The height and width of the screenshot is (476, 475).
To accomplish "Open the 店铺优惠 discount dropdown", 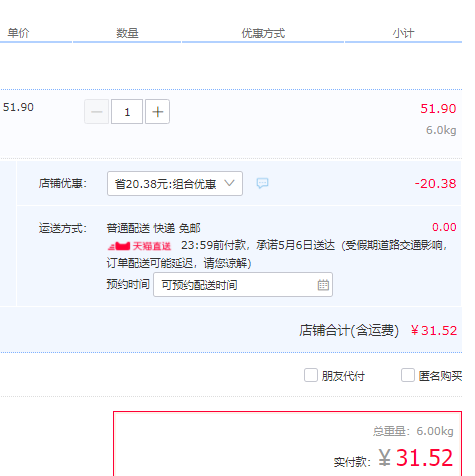I will (x=175, y=184).
